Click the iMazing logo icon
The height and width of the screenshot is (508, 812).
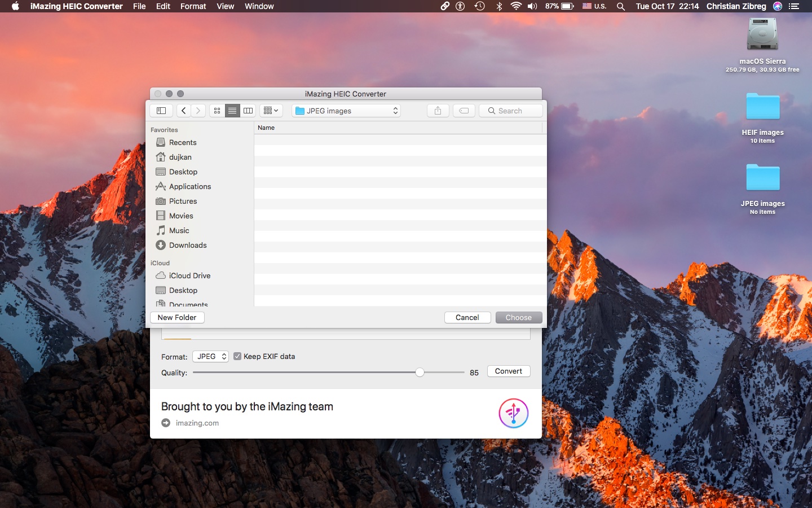pyautogui.click(x=513, y=413)
